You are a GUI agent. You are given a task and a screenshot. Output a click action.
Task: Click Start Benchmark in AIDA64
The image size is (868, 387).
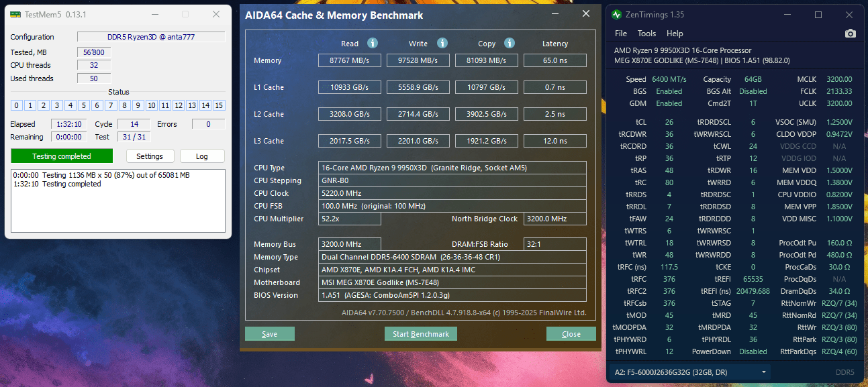[x=421, y=334]
